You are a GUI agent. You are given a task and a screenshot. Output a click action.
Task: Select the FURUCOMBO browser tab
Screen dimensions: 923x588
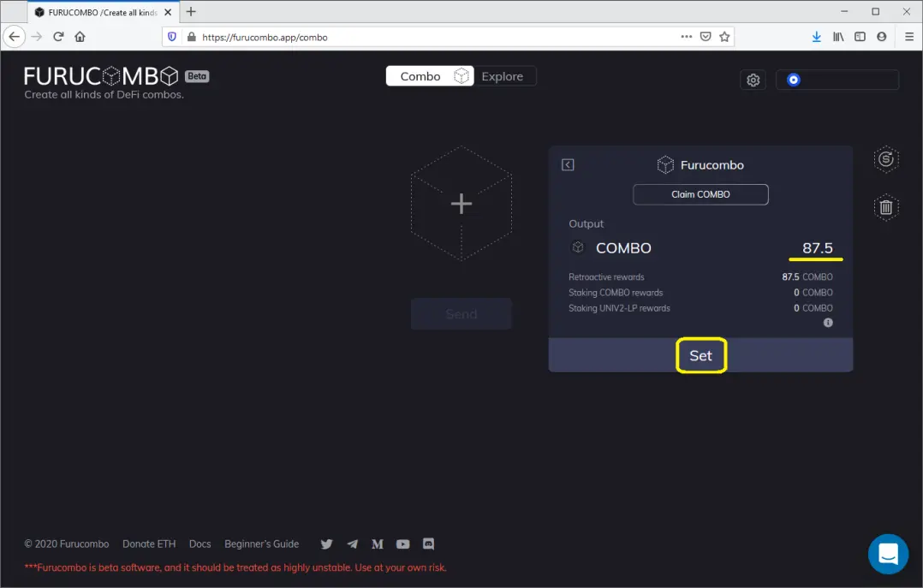pos(103,12)
